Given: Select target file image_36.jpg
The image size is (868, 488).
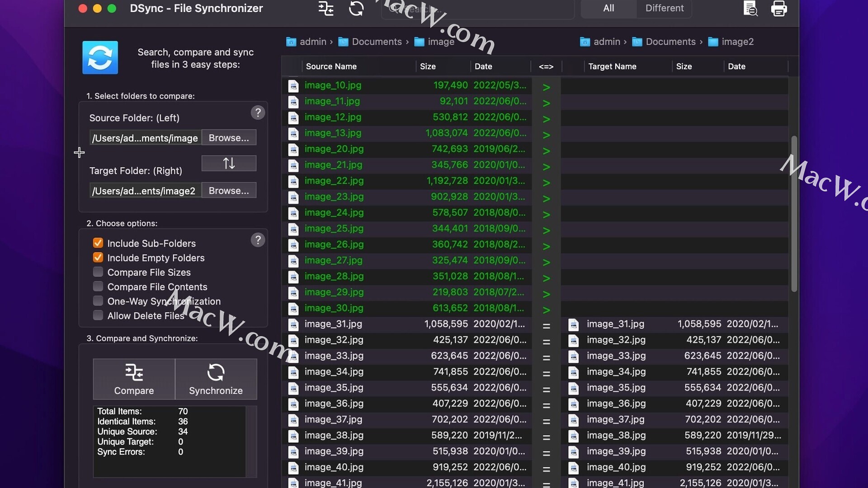Looking at the screenshot, I should 616,404.
